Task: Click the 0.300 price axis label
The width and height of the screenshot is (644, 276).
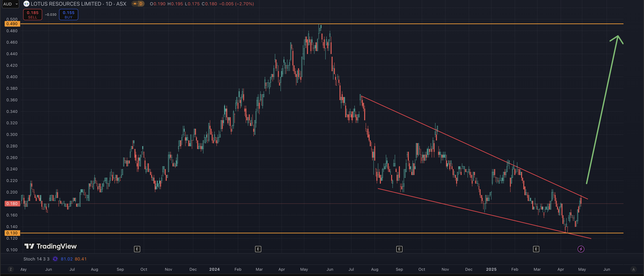Action: pyautogui.click(x=12, y=134)
